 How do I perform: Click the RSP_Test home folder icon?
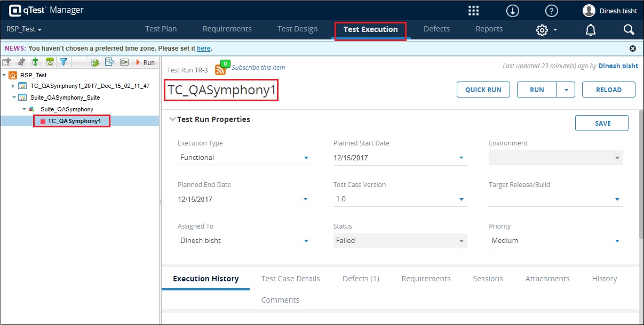tap(13, 76)
